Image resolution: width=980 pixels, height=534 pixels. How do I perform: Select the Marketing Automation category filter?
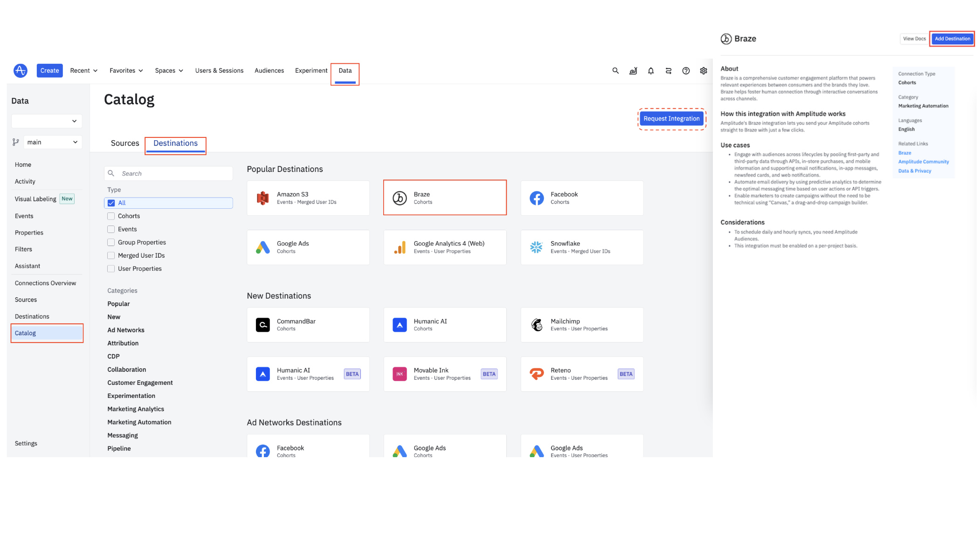pyautogui.click(x=139, y=422)
